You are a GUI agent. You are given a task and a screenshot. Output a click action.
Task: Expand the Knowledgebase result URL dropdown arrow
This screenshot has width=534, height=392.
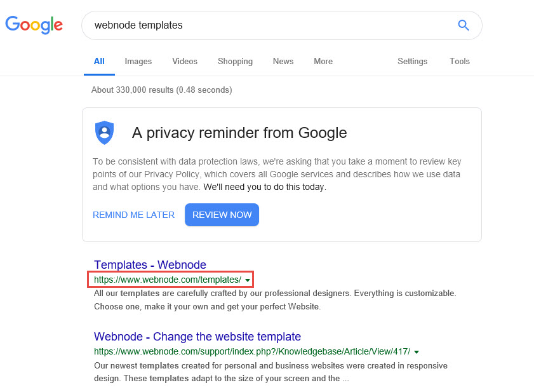(417, 352)
